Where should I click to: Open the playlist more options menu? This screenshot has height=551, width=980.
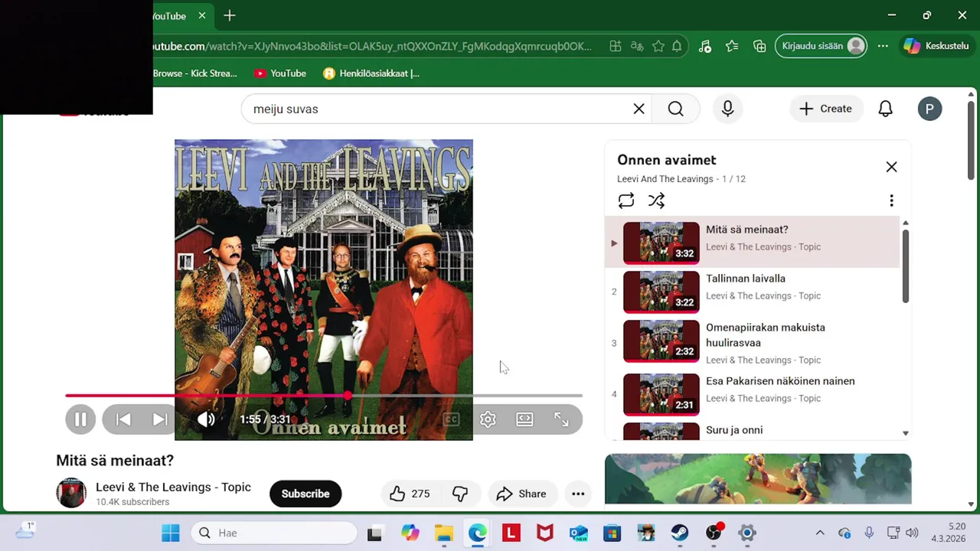coord(891,201)
